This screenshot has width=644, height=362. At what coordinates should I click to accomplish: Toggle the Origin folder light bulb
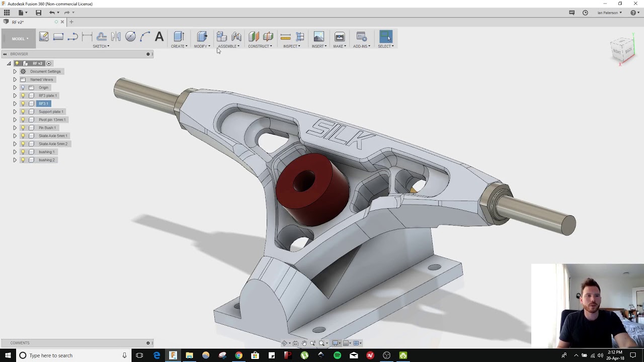point(23,87)
